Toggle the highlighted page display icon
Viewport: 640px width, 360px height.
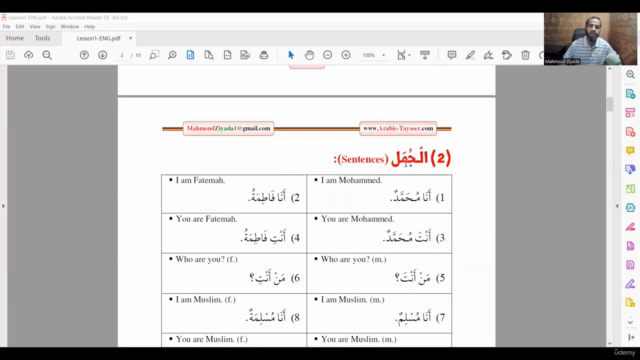click(191, 55)
